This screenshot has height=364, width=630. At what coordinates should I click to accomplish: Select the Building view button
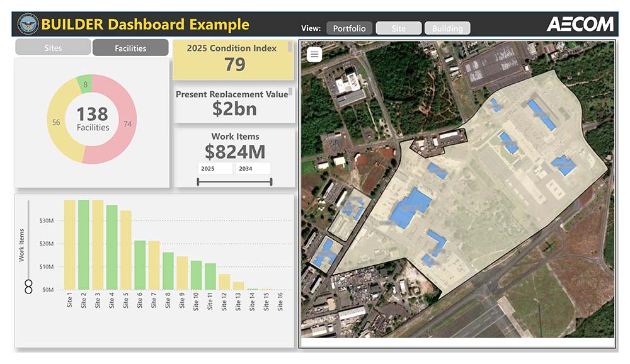click(447, 28)
